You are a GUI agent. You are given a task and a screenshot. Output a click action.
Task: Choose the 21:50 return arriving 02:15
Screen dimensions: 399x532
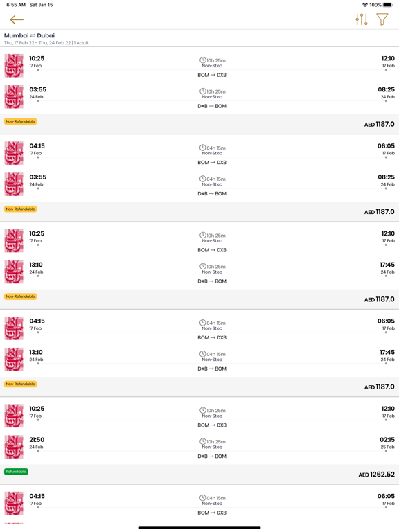click(x=199, y=447)
